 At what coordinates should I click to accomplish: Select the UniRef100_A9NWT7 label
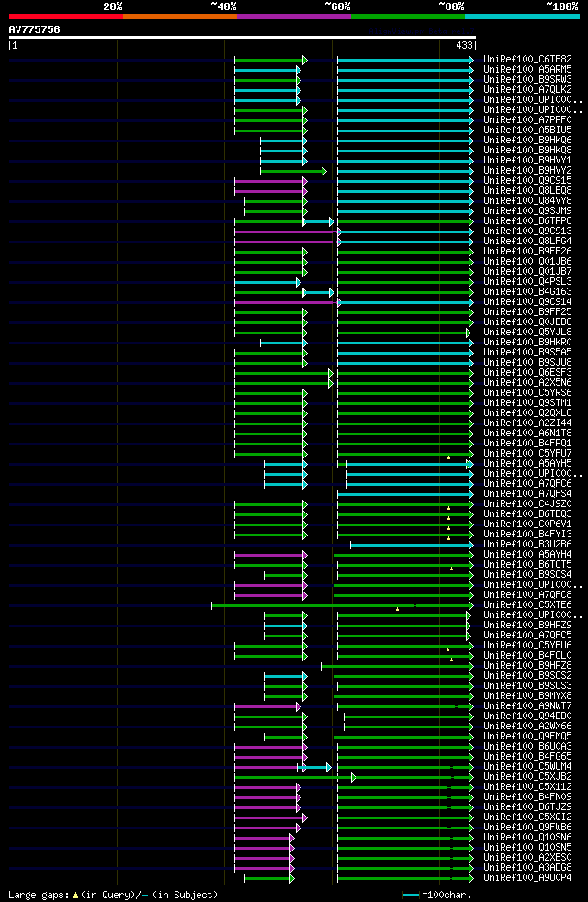pyautogui.click(x=527, y=706)
